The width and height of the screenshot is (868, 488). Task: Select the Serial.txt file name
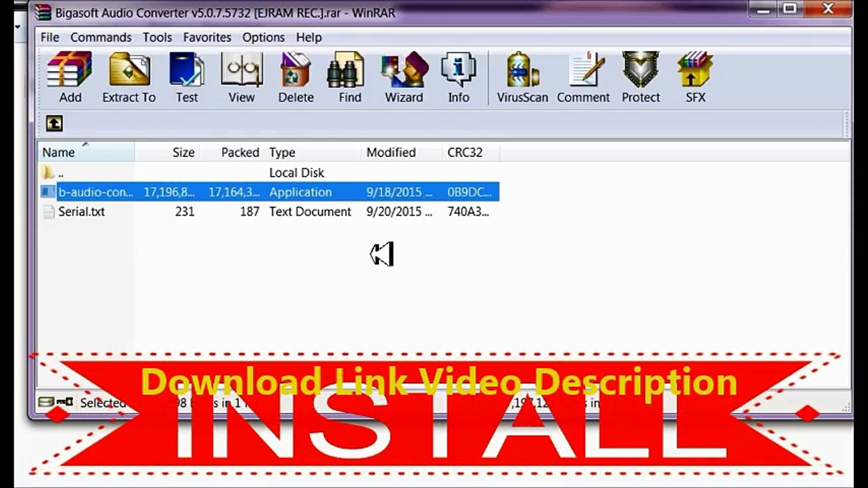[x=81, y=211]
